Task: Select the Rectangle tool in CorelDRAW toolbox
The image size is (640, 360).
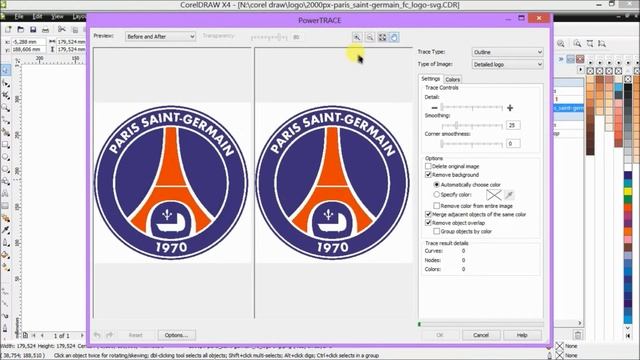Action: pyautogui.click(x=6, y=144)
